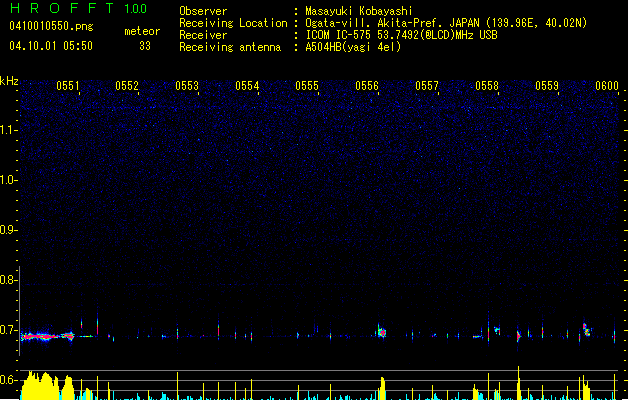The height and width of the screenshot is (400, 629).
Task: Click the 0.8 kHz frequency label
Action: point(8,280)
